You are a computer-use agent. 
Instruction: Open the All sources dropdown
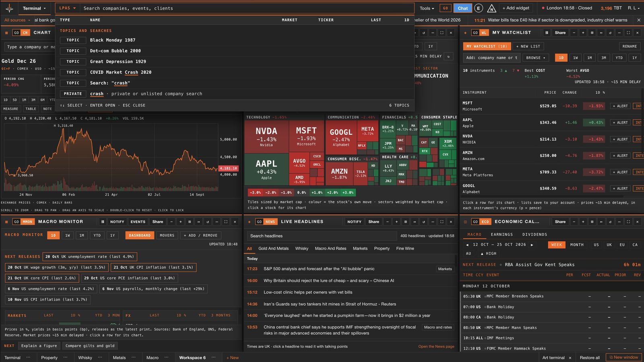pyautogui.click(x=17, y=20)
